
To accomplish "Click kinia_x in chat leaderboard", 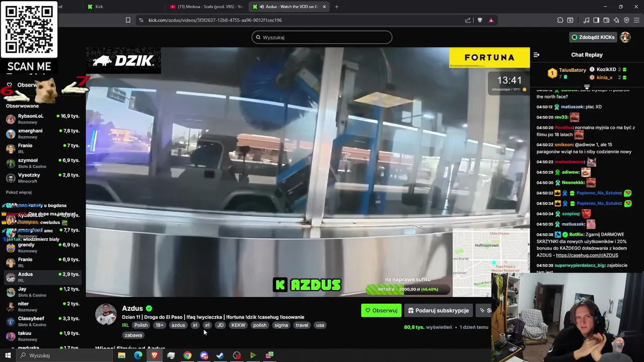I will coord(604,77).
